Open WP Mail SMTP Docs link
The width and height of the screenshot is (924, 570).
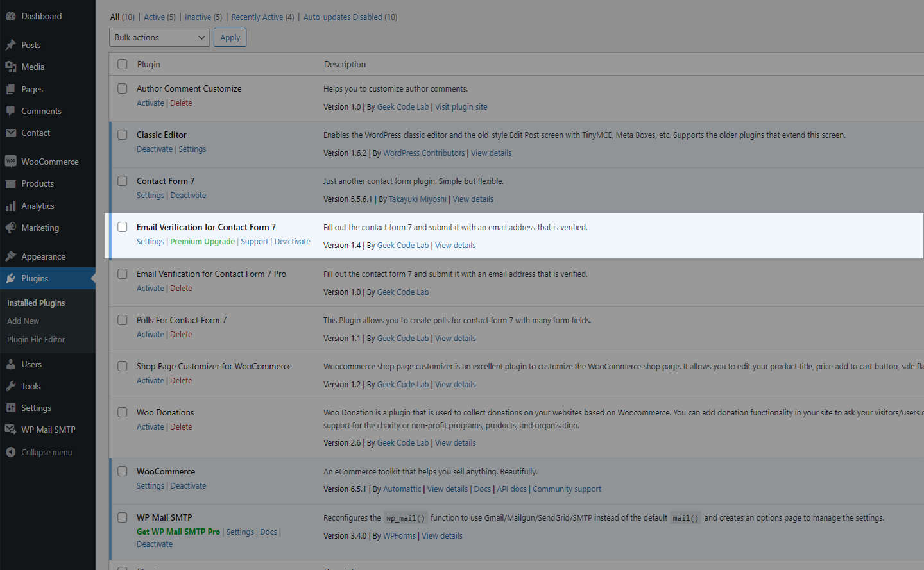[268, 532]
